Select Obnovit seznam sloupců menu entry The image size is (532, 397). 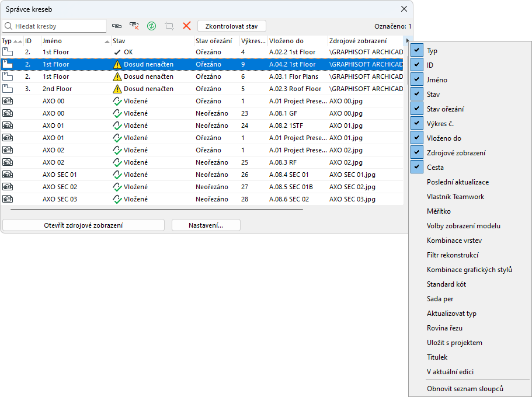[465, 389]
